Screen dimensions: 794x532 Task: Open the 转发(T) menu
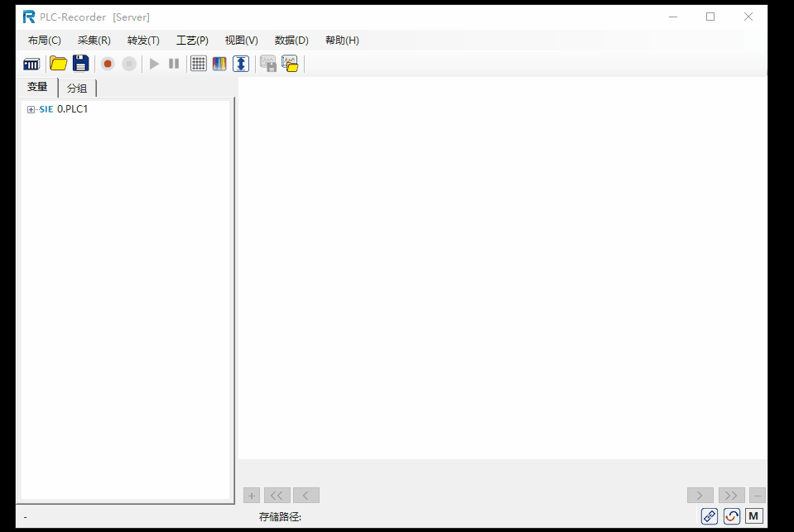coord(143,41)
